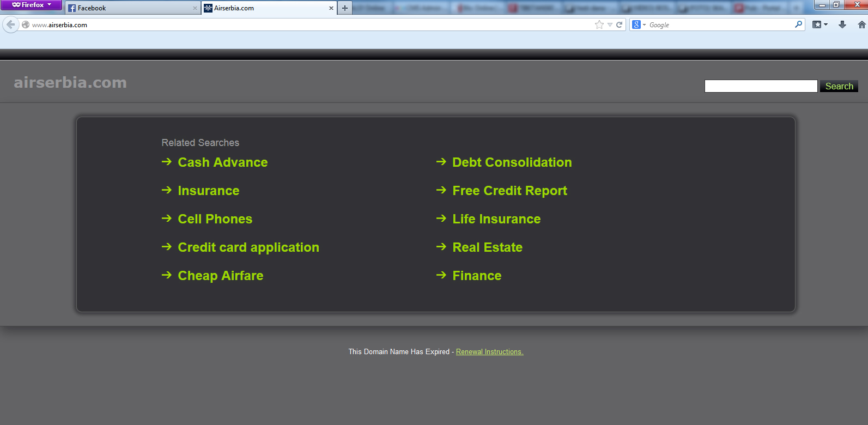Close the Facebook tab
868x425 pixels.
coord(195,8)
